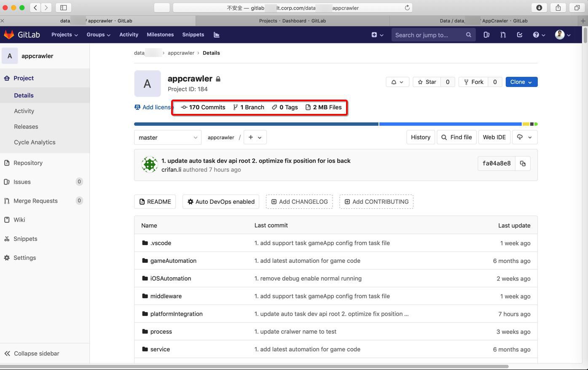Open the middleware folder
Screen dimensions: 588x370
(x=166, y=296)
